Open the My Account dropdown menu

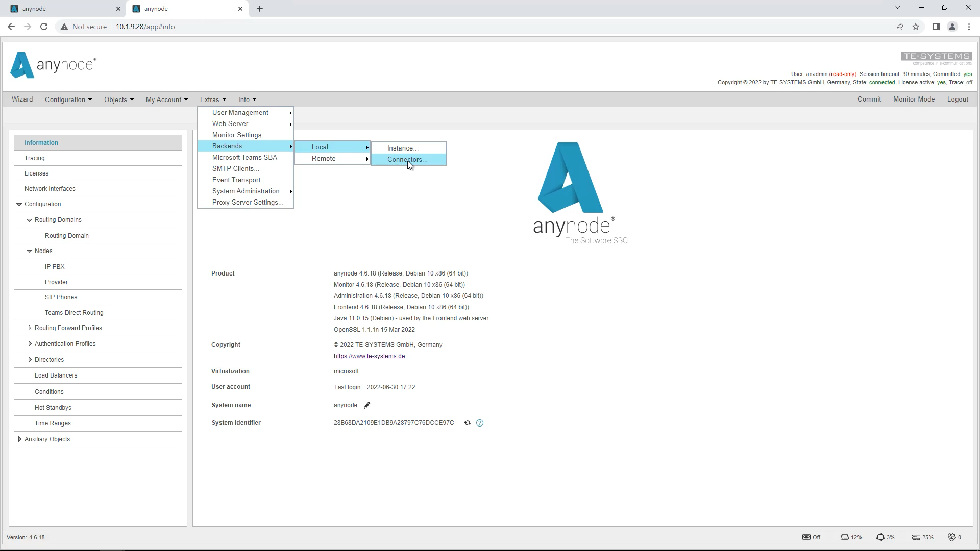(166, 99)
